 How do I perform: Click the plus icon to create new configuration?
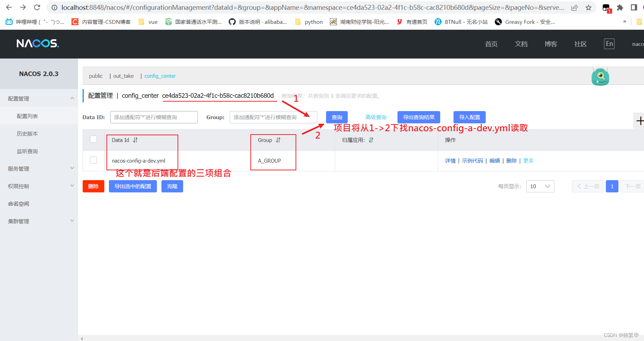tap(640, 121)
